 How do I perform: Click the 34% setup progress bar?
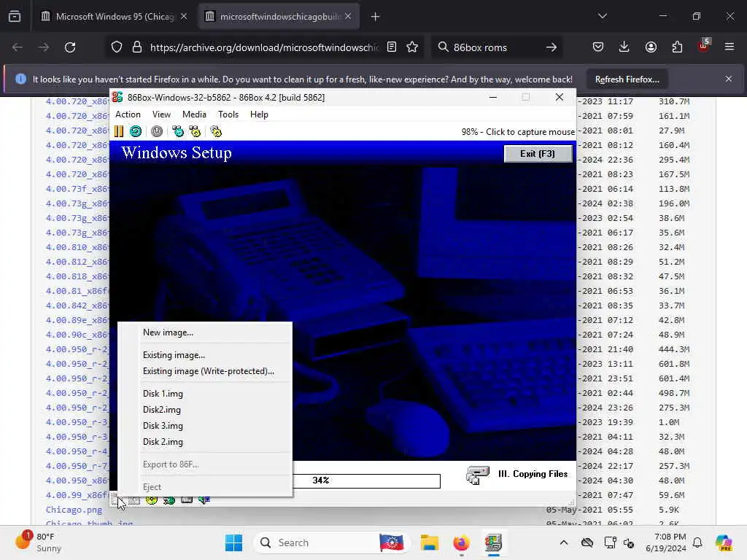(x=366, y=481)
